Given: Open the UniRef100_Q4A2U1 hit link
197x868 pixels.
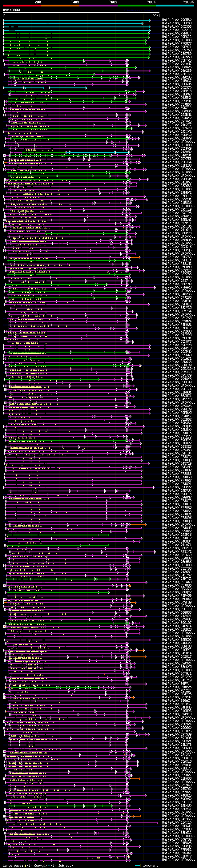Looking at the screenshot, I should (177, 155).
